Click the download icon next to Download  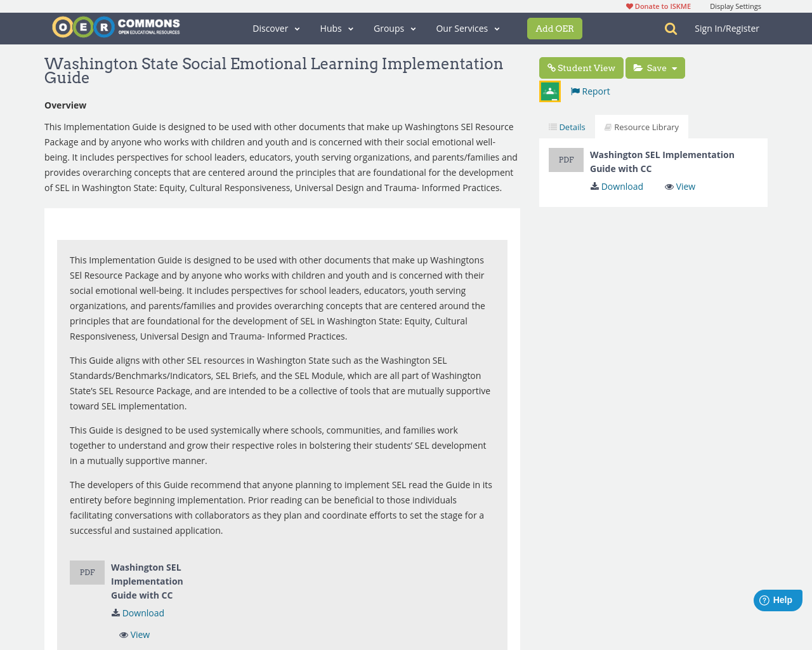pos(115,612)
